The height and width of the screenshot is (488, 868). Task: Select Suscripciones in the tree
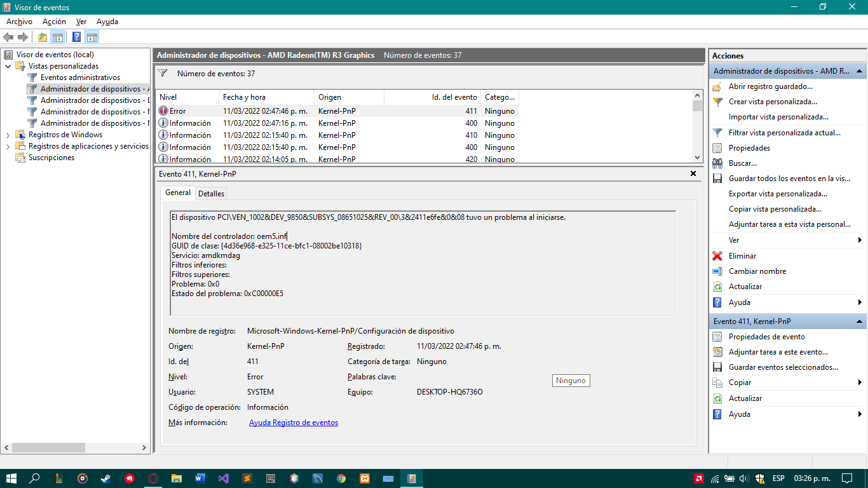pos(51,158)
